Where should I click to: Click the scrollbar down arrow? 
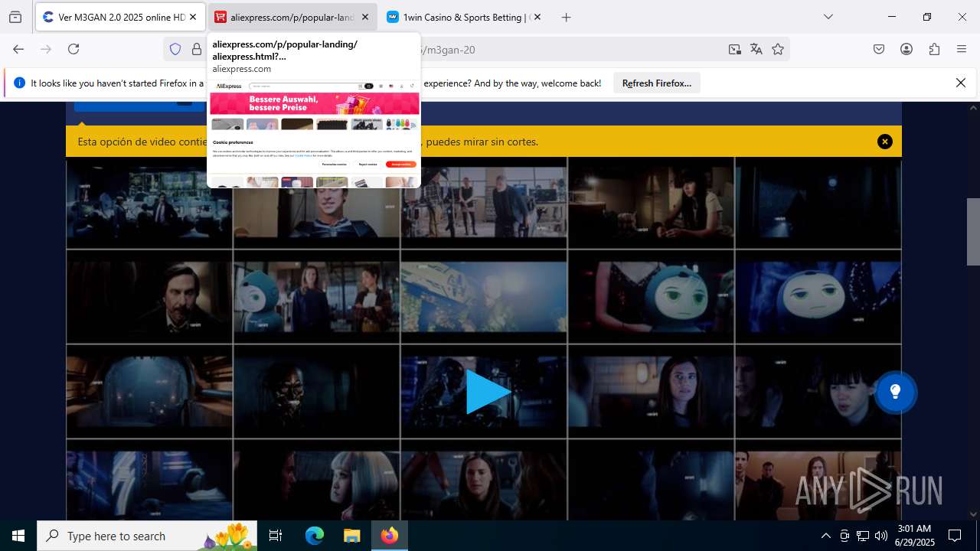click(x=973, y=514)
